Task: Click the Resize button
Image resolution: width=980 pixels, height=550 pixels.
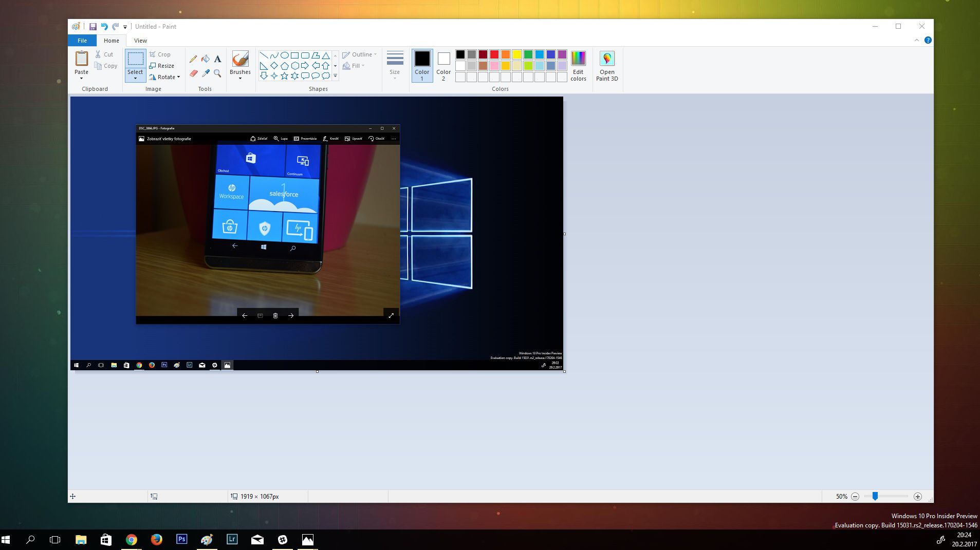Action: [162, 66]
